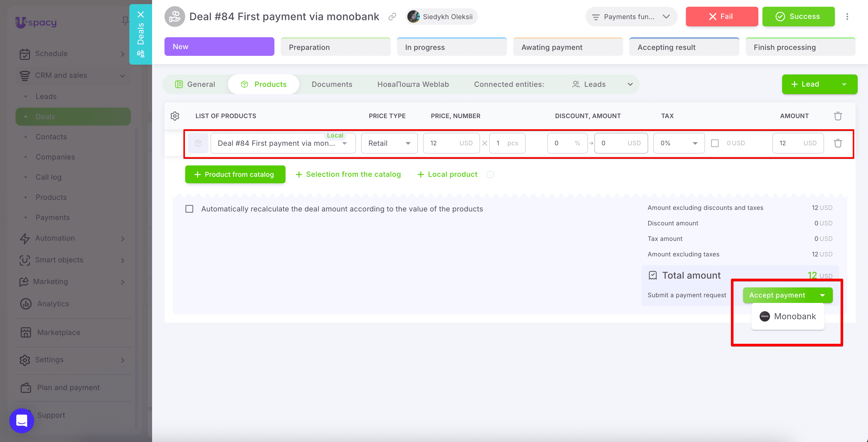Click the product image placeholder icon

coord(198,143)
